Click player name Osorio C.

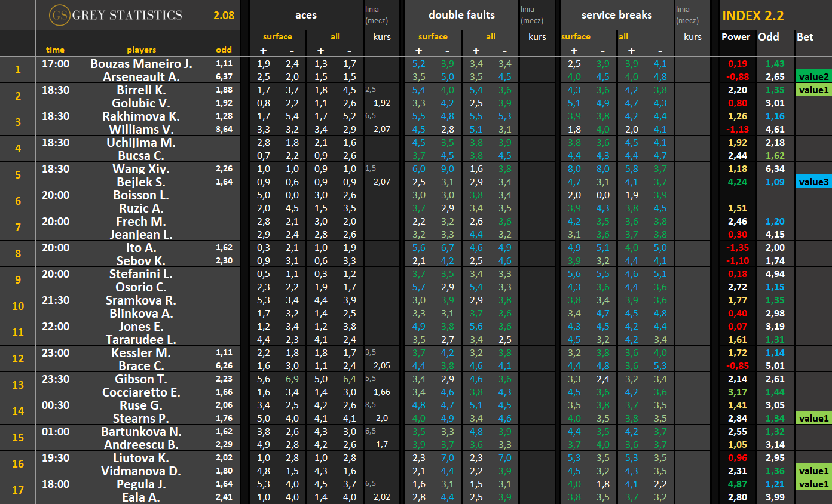pos(141,287)
